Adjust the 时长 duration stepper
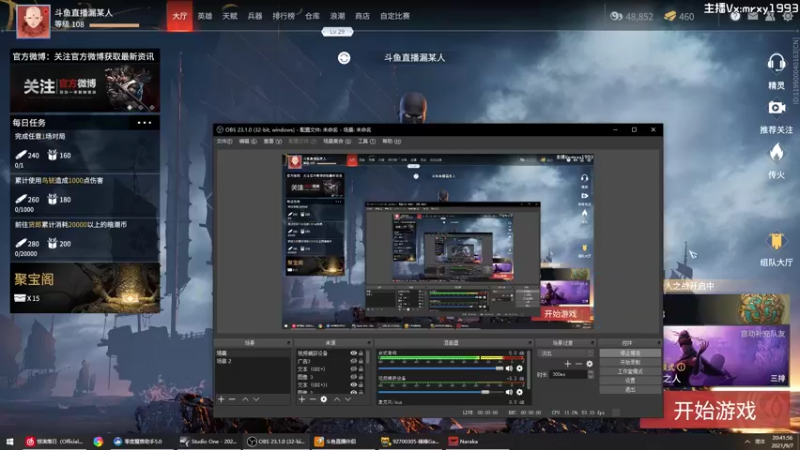The image size is (800, 450). coord(590,374)
